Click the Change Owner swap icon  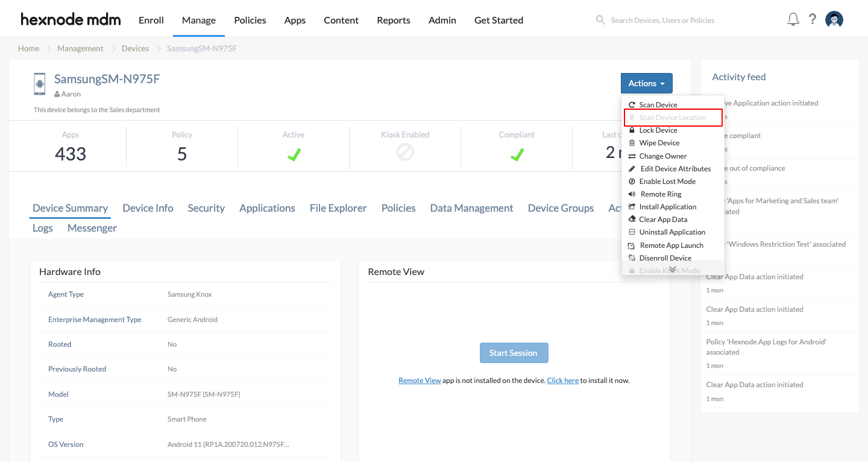pyautogui.click(x=632, y=156)
